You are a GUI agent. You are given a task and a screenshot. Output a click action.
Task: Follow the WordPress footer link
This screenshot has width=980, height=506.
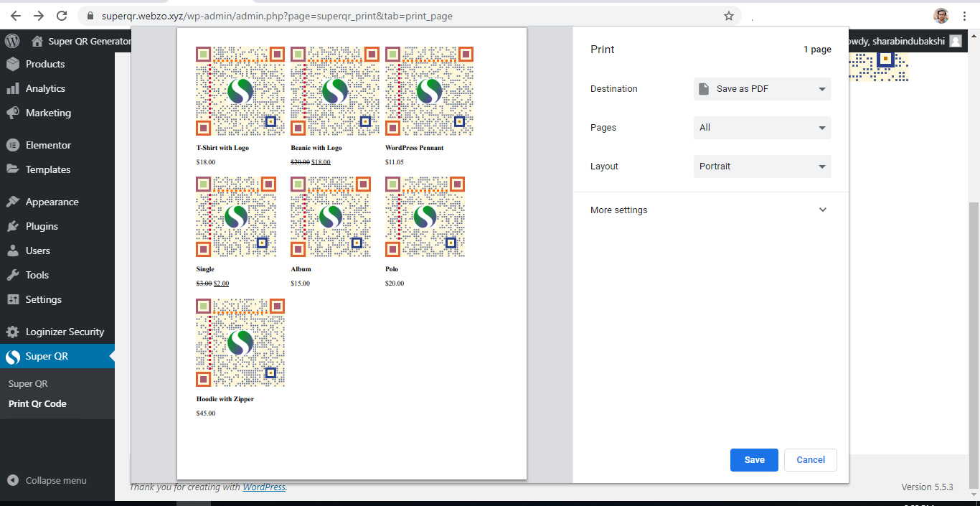[264, 487]
